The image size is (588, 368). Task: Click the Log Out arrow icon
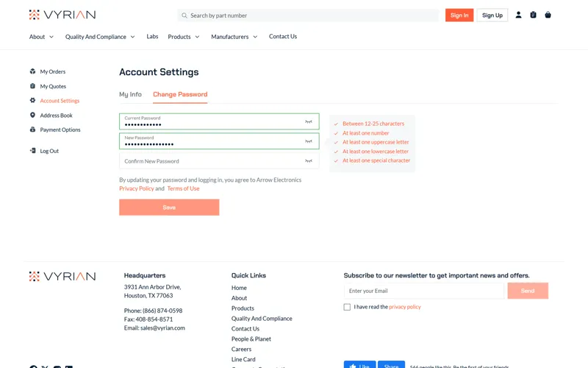click(32, 151)
